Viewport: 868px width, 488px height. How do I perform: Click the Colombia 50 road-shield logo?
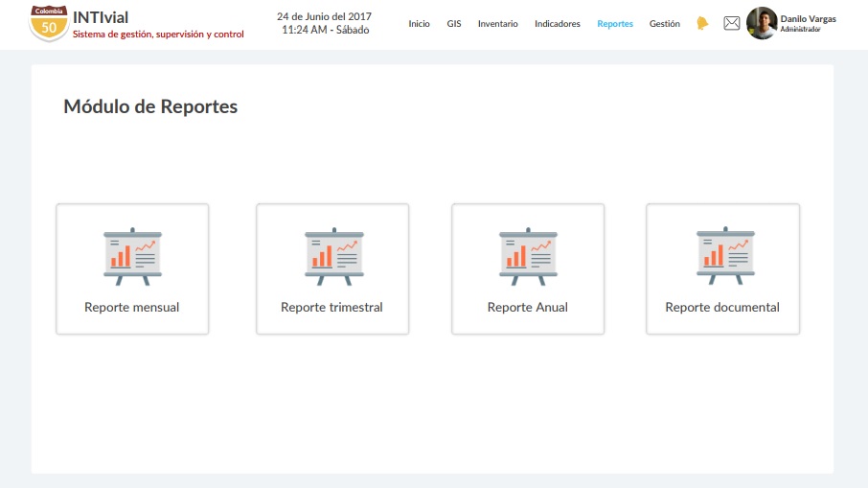[x=49, y=23]
